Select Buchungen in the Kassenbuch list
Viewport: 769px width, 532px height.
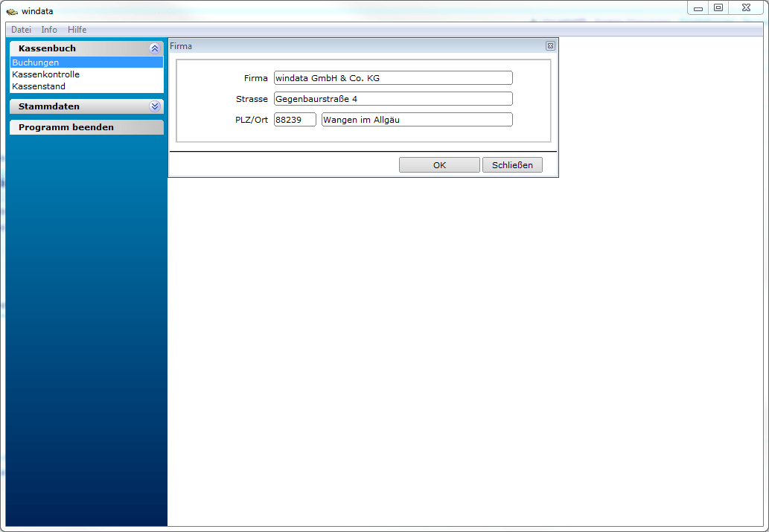click(x=87, y=63)
